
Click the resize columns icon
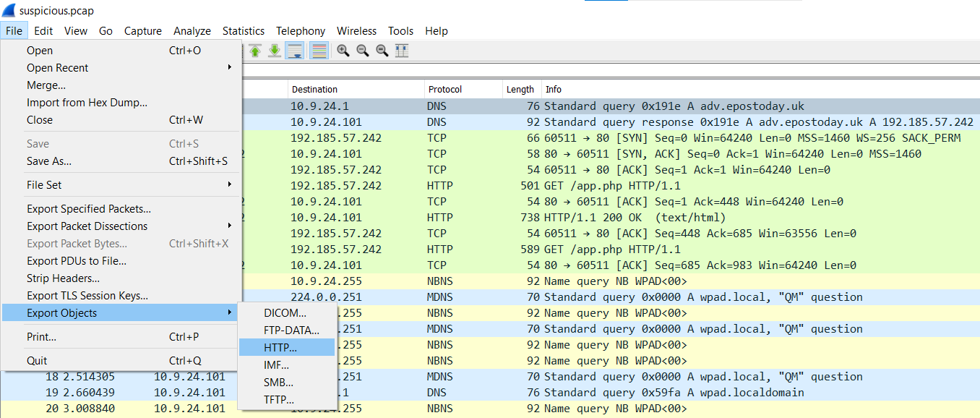(402, 51)
